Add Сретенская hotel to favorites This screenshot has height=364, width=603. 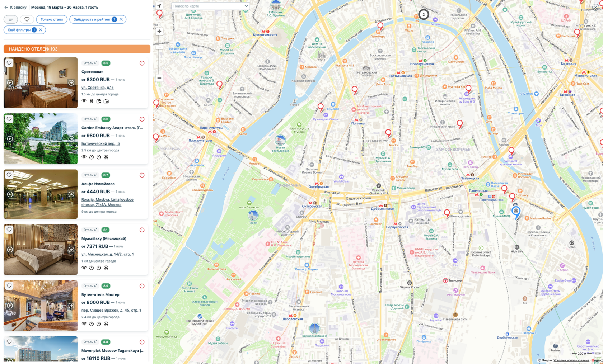tap(9, 63)
